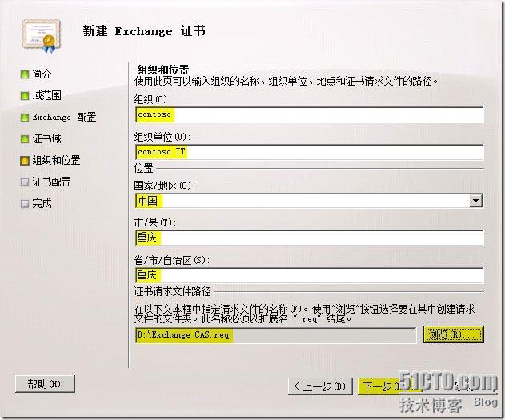
Task: Focus the 市/县 text field
Action: pos(309,238)
